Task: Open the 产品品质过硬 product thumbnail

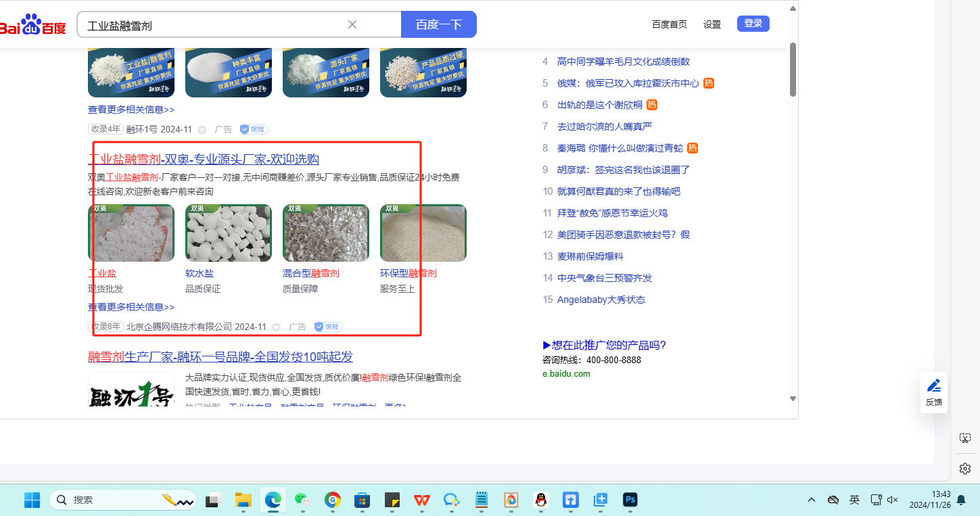Action: (x=423, y=72)
